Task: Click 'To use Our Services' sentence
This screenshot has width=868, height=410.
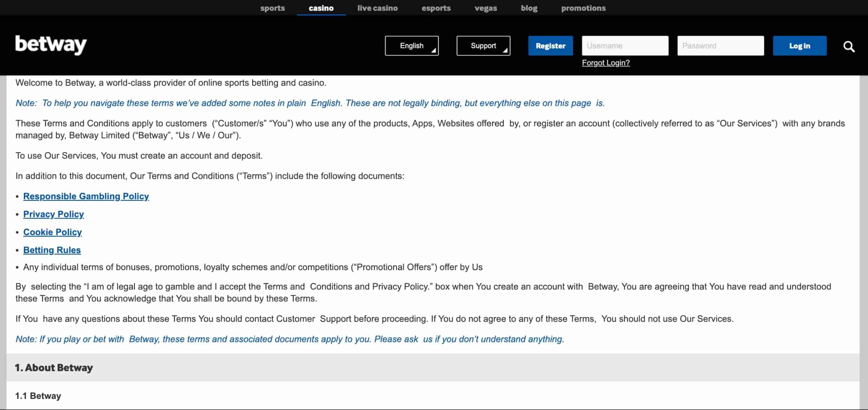Action: (x=139, y=156)
